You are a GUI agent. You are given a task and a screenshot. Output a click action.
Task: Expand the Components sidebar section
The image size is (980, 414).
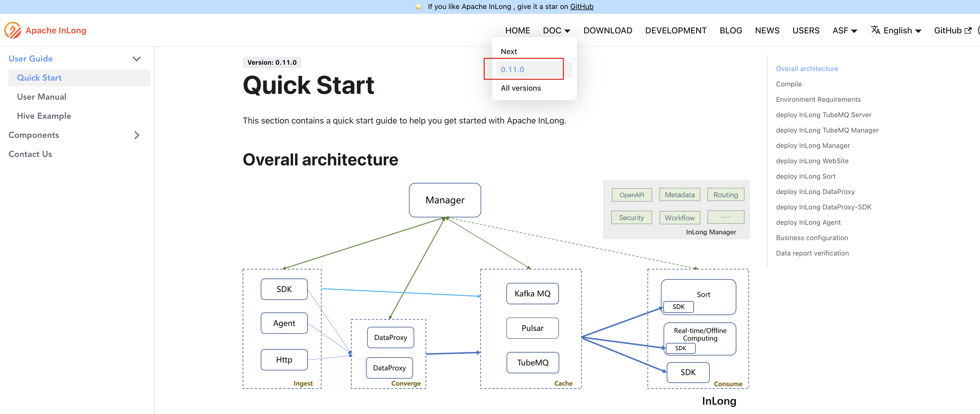137,135
